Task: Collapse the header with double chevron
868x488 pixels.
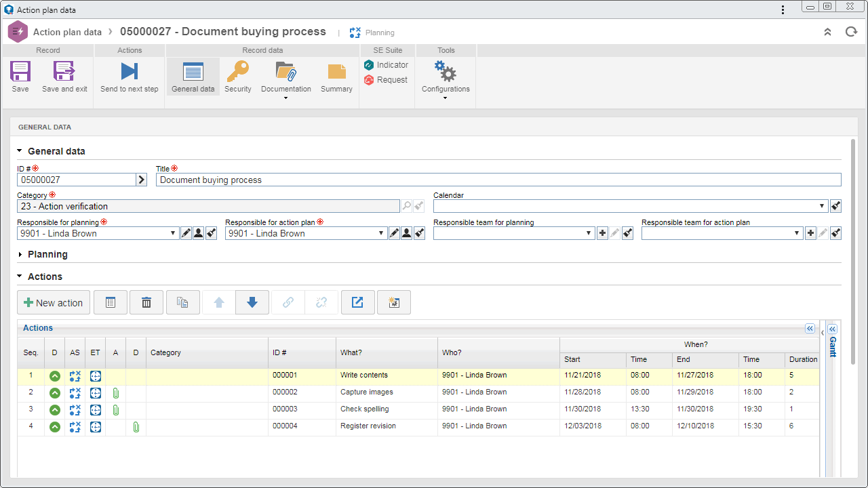Action: click(827, 32)
